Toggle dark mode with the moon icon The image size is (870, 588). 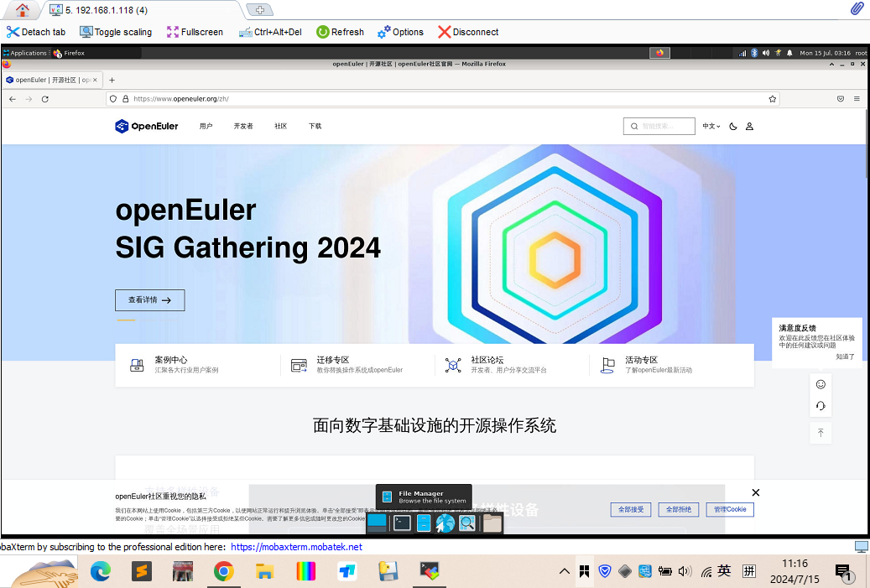pos(732,127)
